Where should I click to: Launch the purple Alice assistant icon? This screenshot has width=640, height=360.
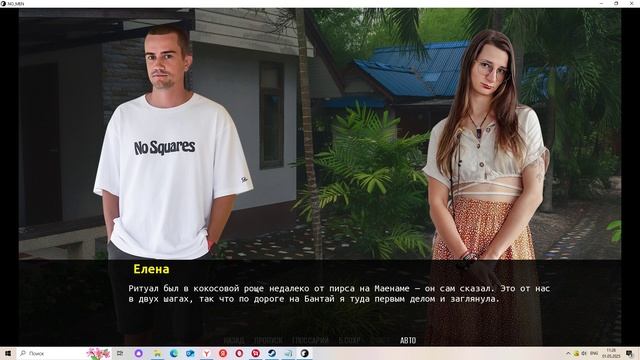pyautogui.click(x=138, y=353)
